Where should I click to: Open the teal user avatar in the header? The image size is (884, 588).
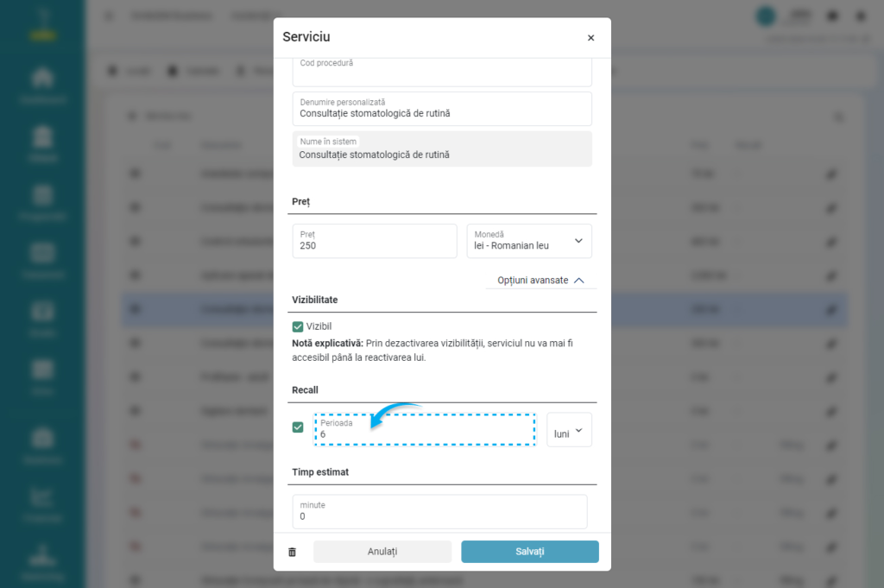pyautogui.click(x=765, y=16)
